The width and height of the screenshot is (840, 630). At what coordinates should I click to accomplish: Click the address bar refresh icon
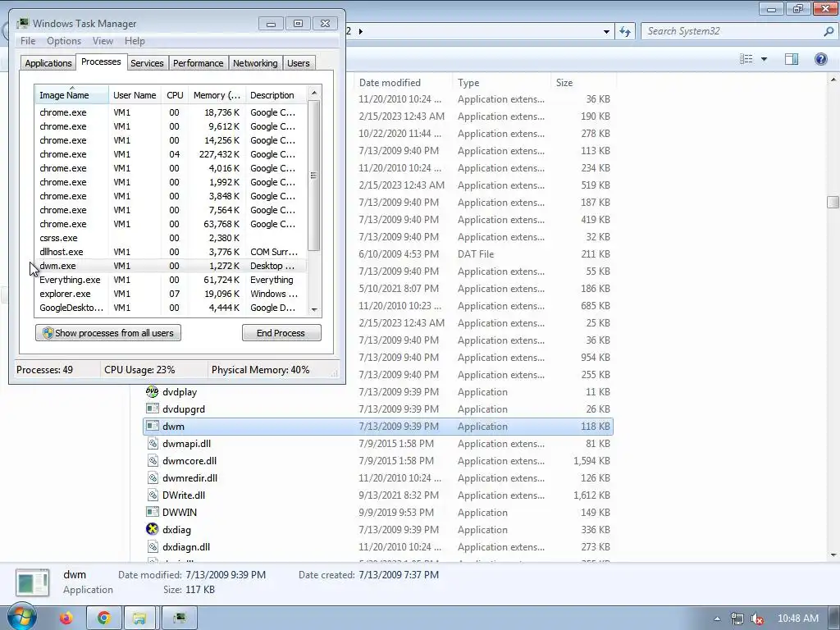click(x=624, y=31)
